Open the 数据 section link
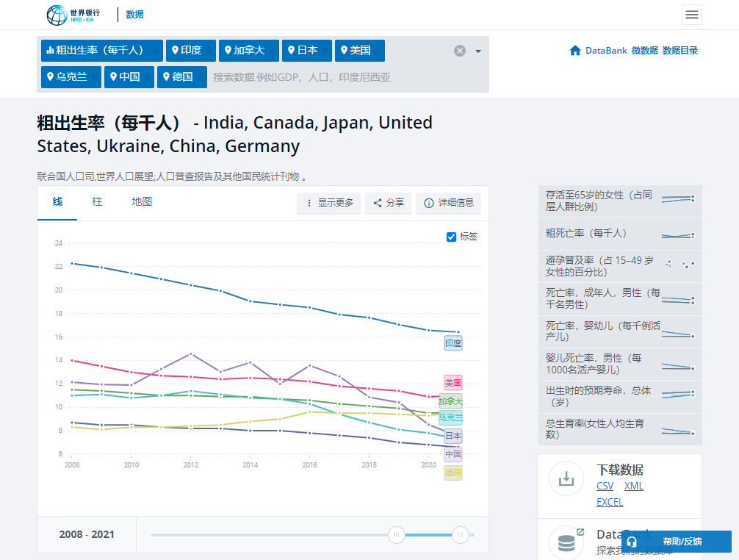This screenshot has height=560, width=739. pyautogui.click(x=134, y=15)
